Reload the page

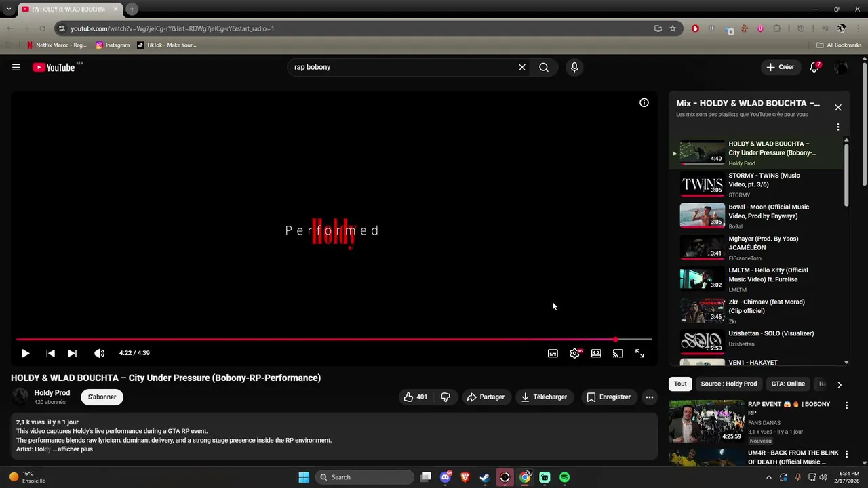(42, 28)
